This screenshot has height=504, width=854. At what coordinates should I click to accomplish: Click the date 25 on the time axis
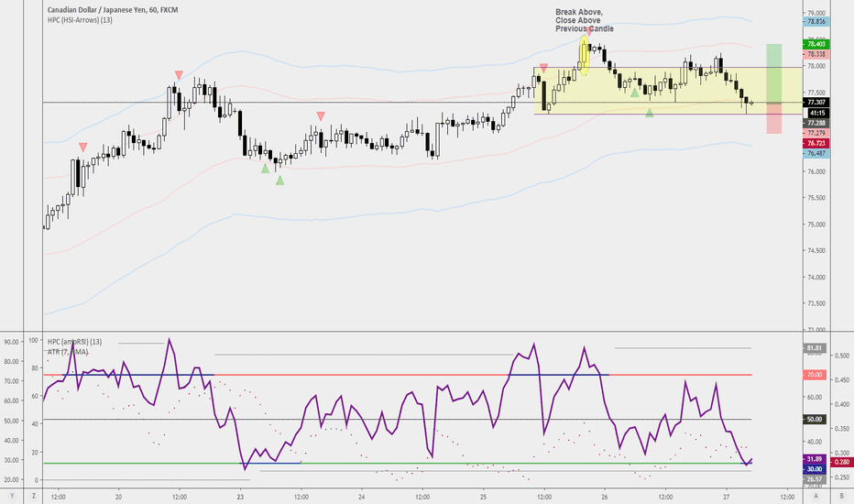[484, 497]
